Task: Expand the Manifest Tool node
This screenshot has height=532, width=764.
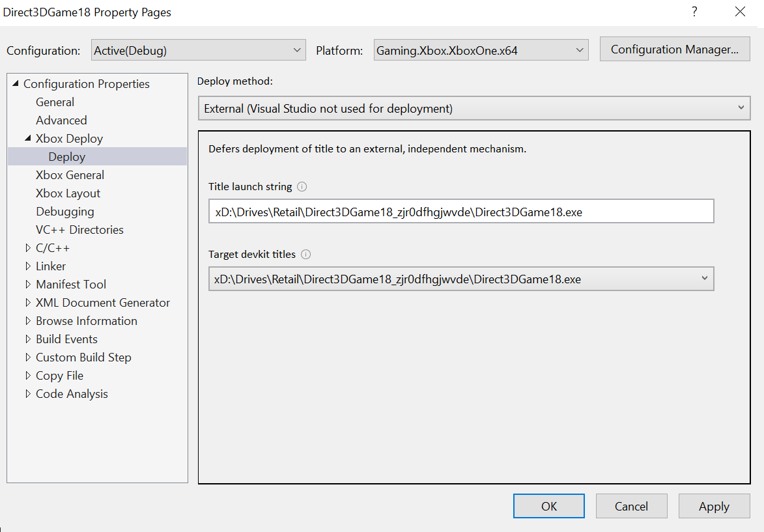Action: [28, 285]
